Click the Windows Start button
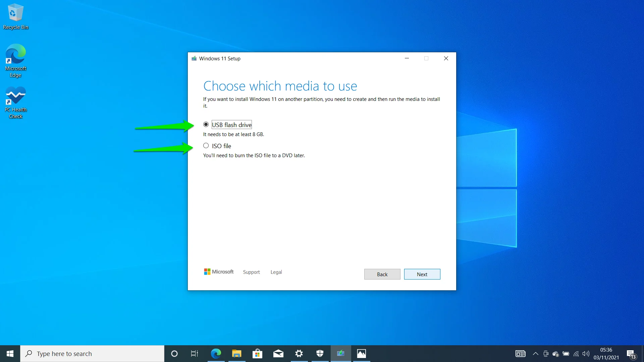Screen dimensions: 644x362 [x=10, y=353]
